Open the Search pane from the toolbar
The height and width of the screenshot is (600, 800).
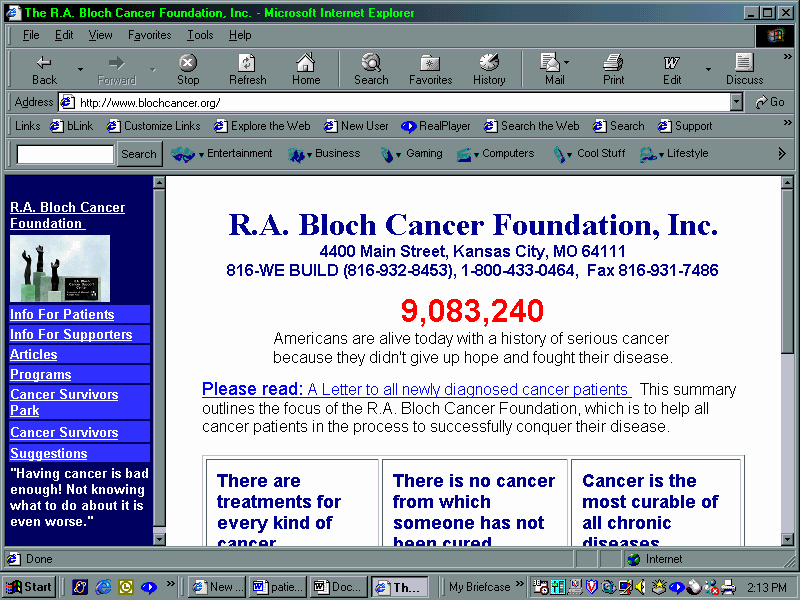point(371,70)
